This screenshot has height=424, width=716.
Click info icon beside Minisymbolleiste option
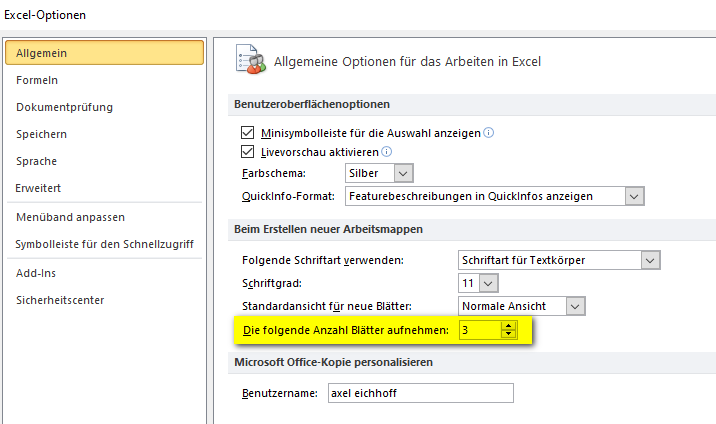489,133
